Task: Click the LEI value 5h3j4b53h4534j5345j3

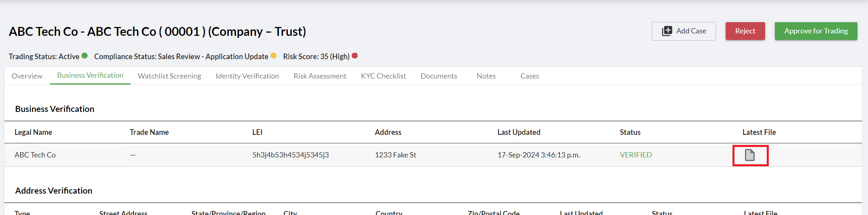Action: click(290, 155)
